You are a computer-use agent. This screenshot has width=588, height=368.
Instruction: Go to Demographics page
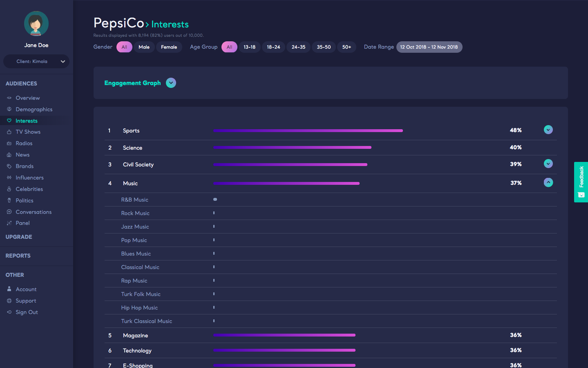tap(34, 109)
